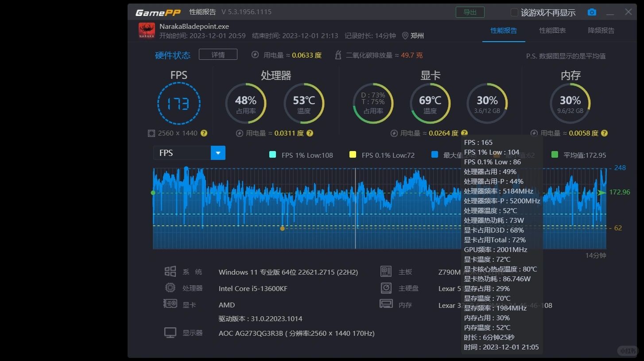The image size is (644, 361).
Task: Click the help icon after 0.0264 度
Action: (x=464, y=133)
